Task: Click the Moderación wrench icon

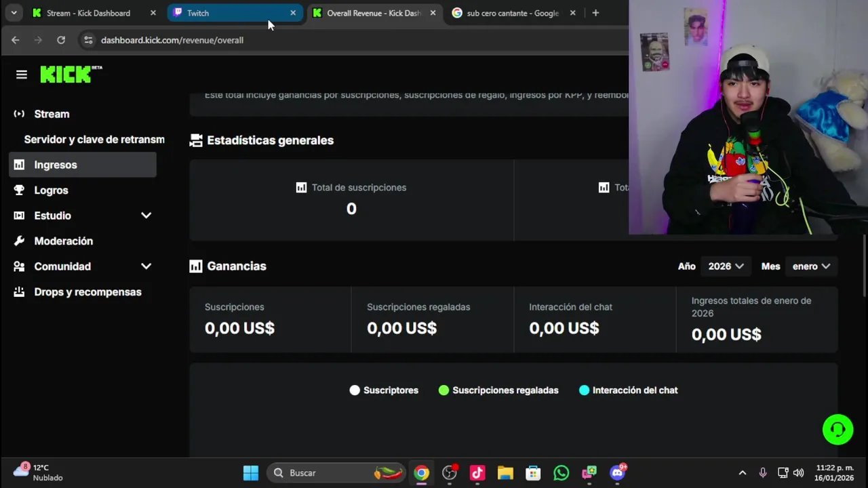Action: click(19, 241)
